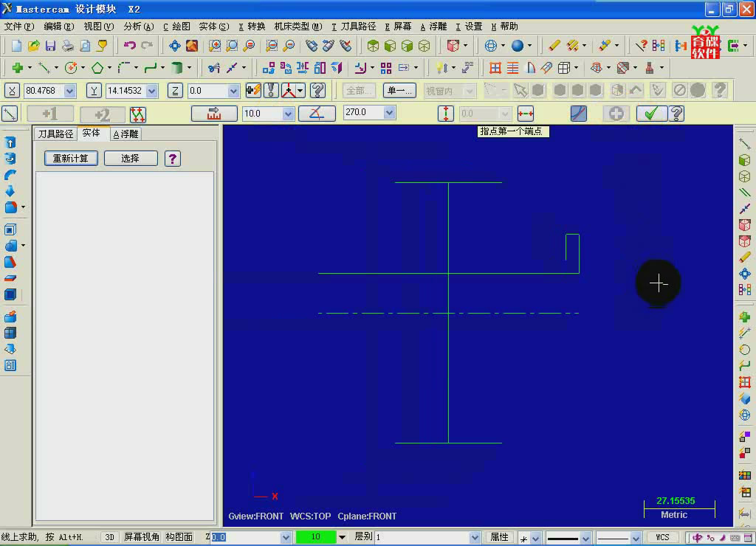Click the 属性 attributes button
Image resolution: width=756 pixels, height=546 pixels.
point(500,537)
